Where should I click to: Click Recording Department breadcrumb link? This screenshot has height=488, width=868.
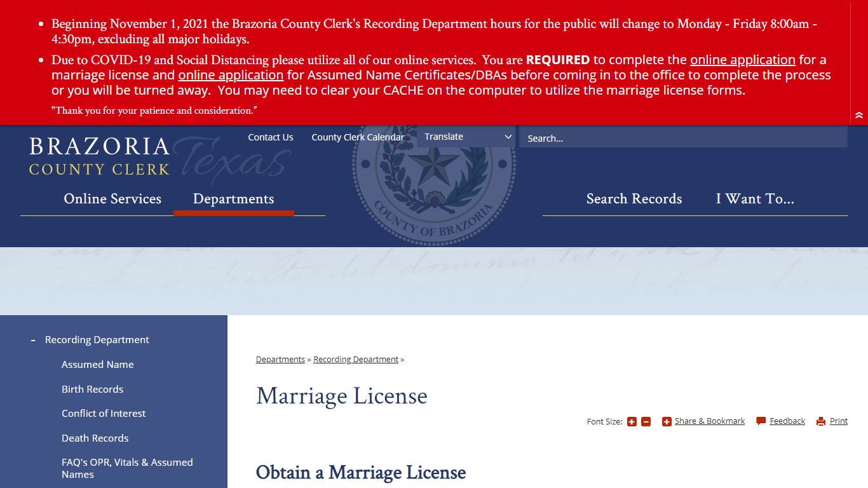[x=356, y=360]
